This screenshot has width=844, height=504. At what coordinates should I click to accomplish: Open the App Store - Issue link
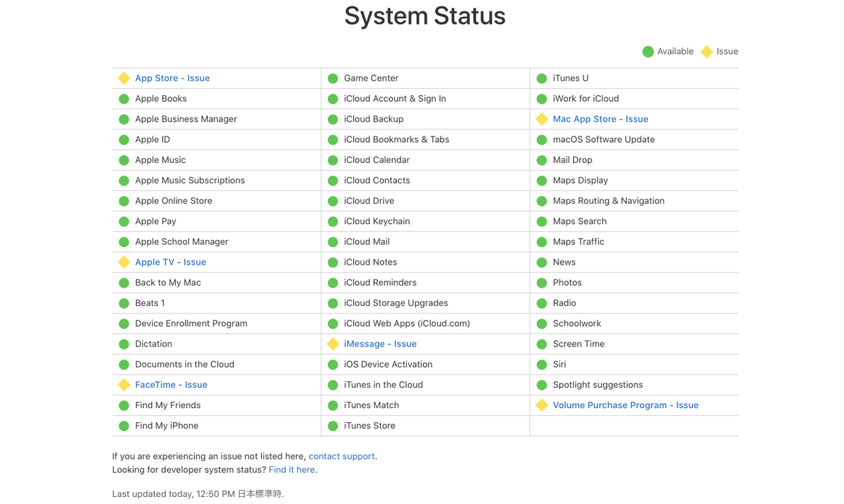172,78
